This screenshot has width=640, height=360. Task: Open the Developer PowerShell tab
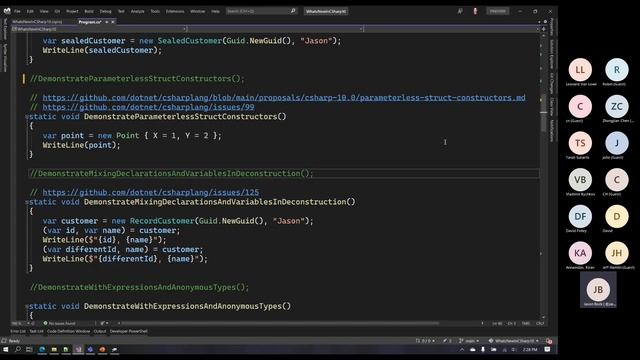pos(129,331)
